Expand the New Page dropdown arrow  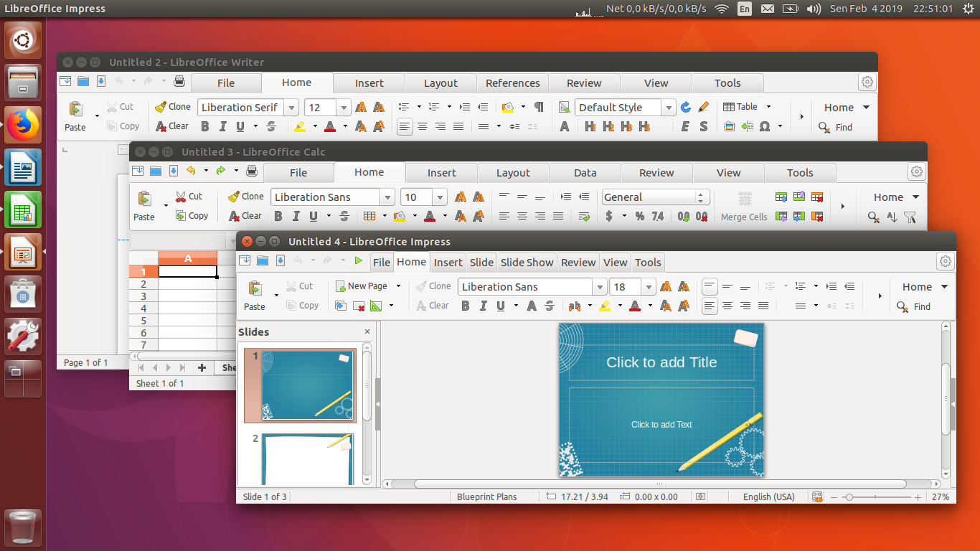pyautogui.click(x=399, y=285)
